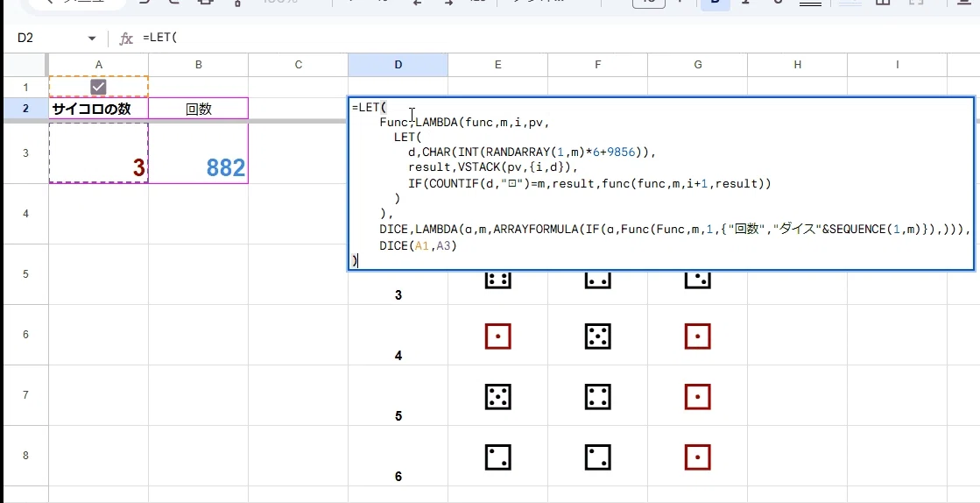Select row 3 header
The width and height of the screenshot is (980, 503).
25,153
